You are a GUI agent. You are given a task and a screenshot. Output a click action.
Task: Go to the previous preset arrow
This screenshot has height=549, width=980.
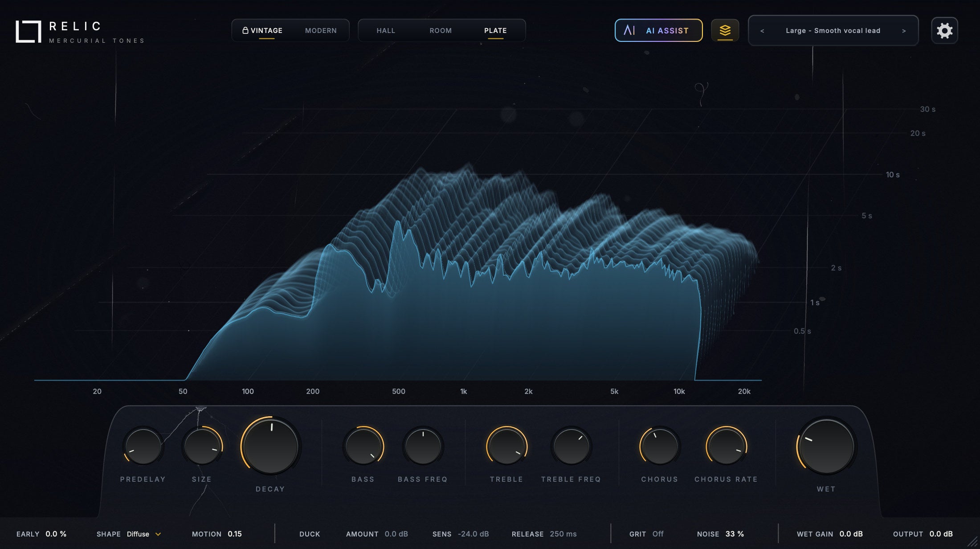[x=762, y=31]
